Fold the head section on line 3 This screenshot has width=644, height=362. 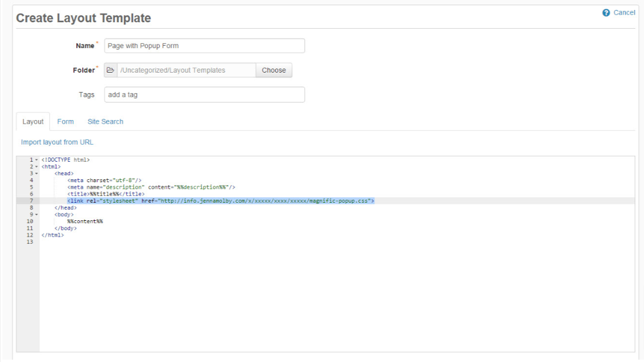coord(36,173)
